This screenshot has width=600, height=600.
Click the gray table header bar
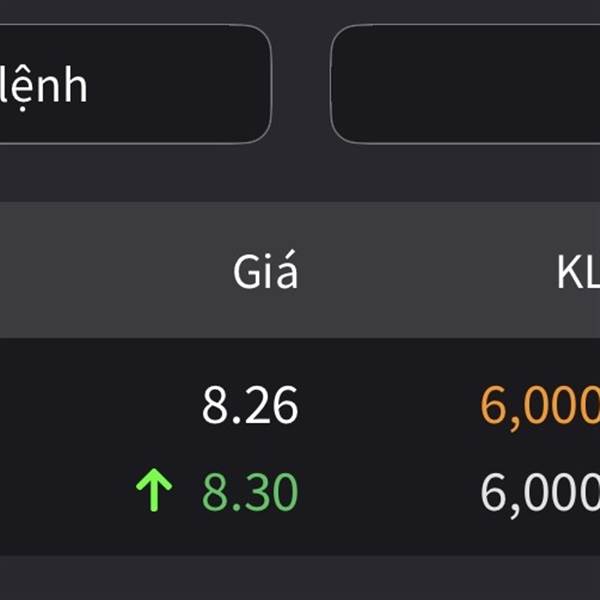[x=300, y=270]
